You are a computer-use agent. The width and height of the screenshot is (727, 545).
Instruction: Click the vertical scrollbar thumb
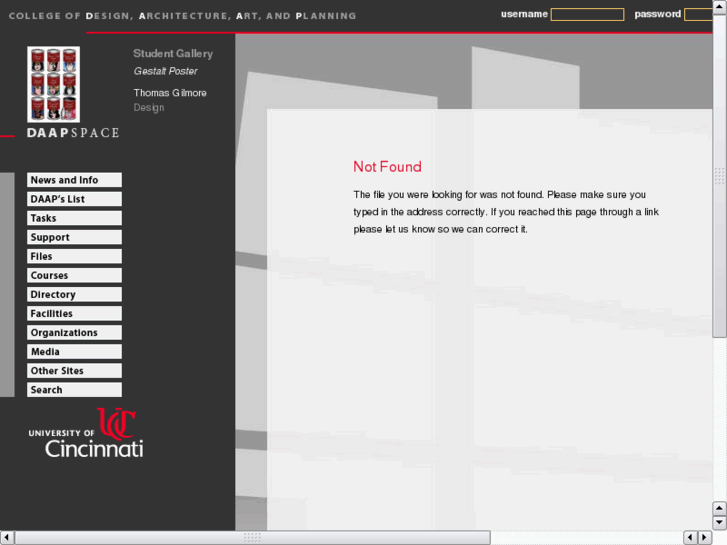pyautogui.click(x=719, y=176)
